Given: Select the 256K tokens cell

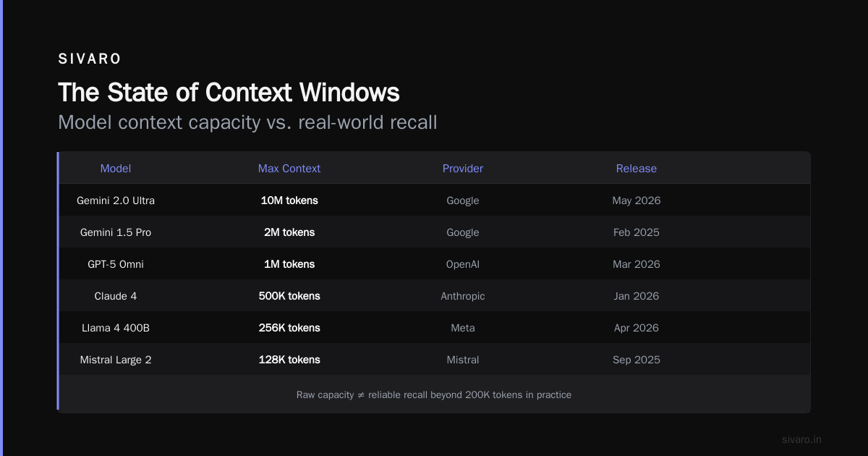Looking at the screenshot, I should click(x=289, y=328).
